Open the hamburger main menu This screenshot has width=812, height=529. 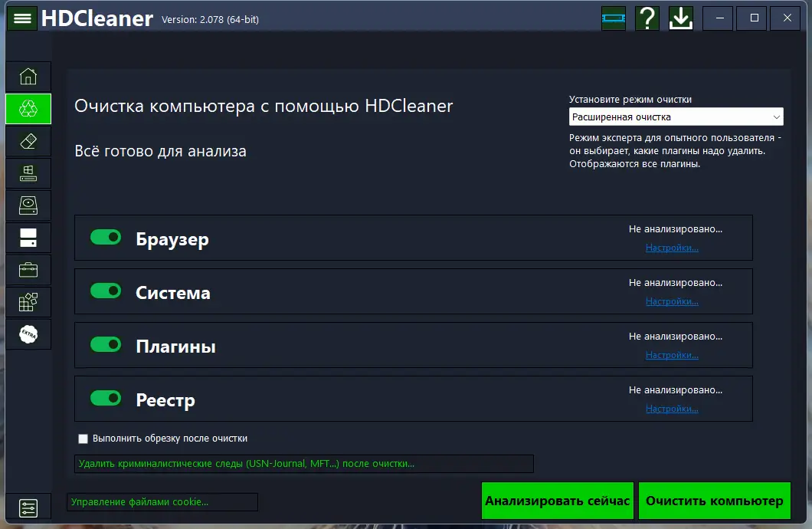[21, 18]
